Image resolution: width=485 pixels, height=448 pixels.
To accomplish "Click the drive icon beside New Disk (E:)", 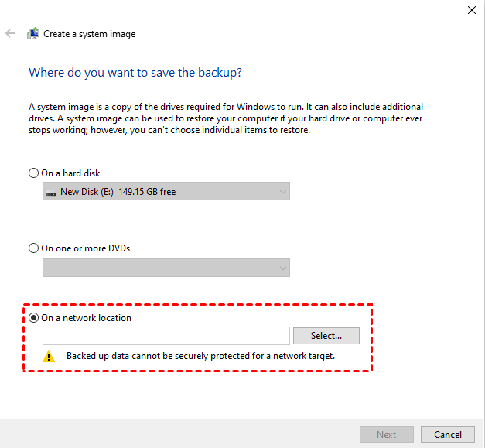I will [51, 192].
